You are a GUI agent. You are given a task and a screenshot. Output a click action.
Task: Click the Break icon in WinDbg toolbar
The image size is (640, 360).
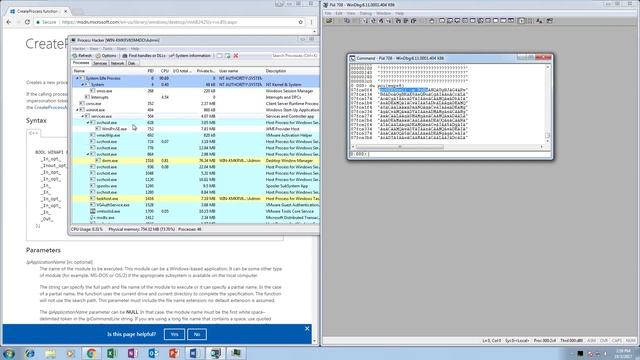click(388, 21)
